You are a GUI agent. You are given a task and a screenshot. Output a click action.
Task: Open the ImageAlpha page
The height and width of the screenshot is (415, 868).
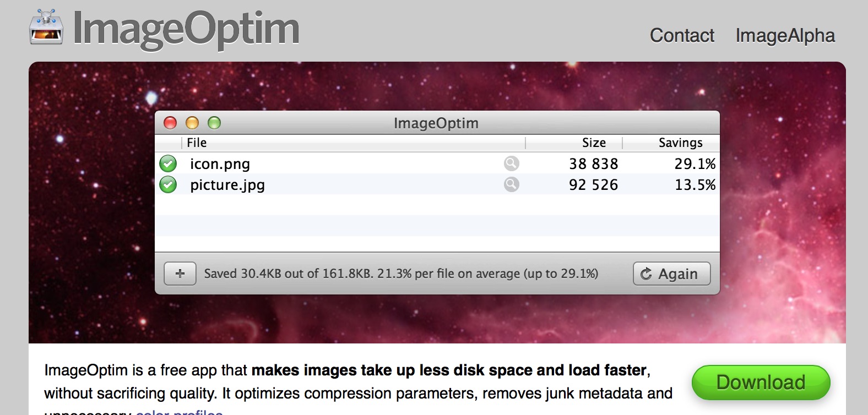[x=785, y=36]
